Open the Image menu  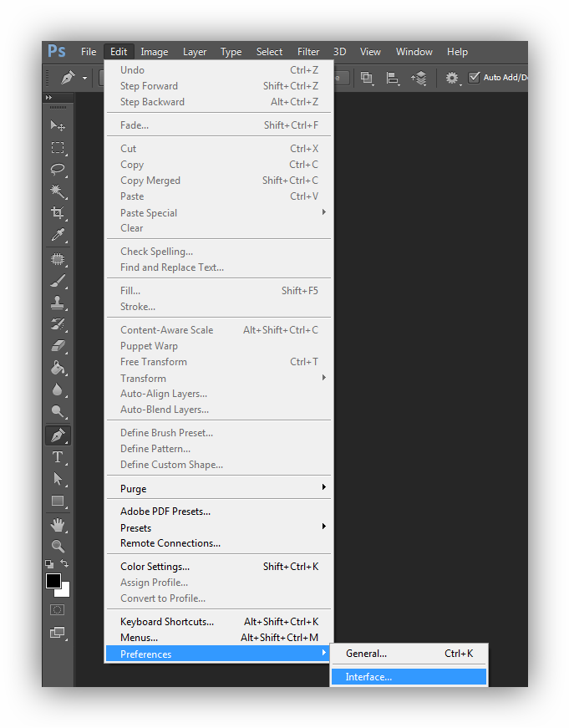[x=155, y=52]
